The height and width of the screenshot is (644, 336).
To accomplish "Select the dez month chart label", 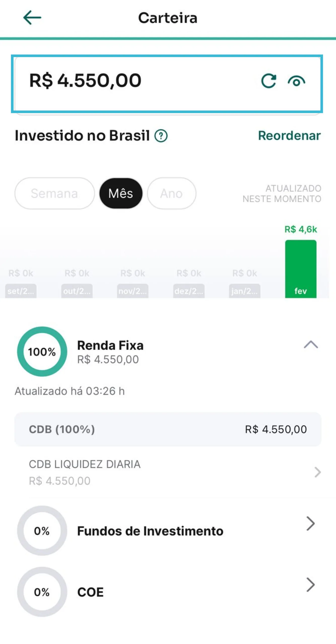I will click(x=189, y=291).
